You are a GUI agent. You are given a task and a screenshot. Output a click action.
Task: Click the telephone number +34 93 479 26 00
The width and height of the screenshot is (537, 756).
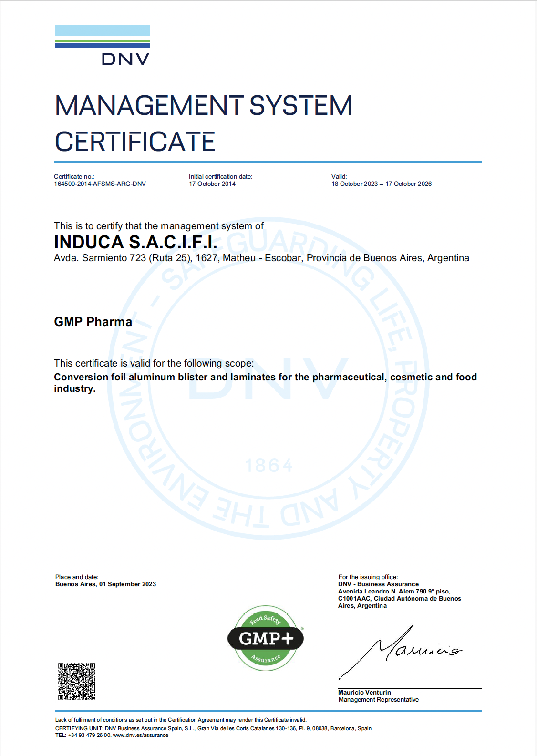89,735
